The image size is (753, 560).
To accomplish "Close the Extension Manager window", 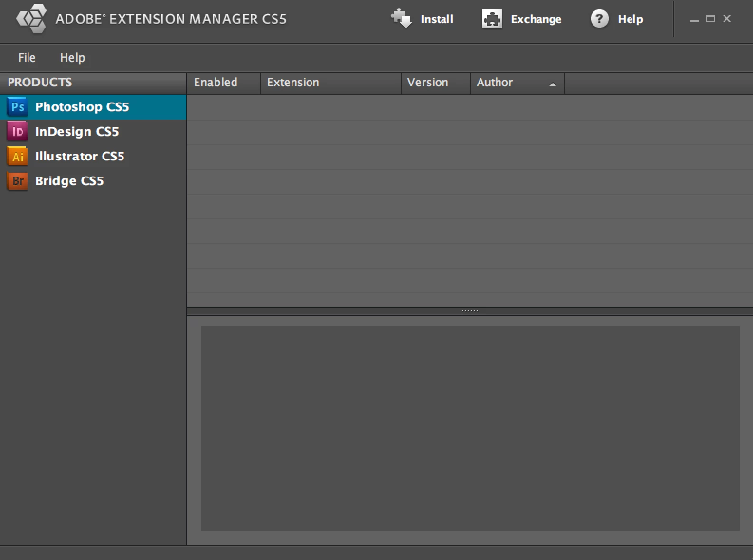I will pyautogui.click(x=727, y=19).
